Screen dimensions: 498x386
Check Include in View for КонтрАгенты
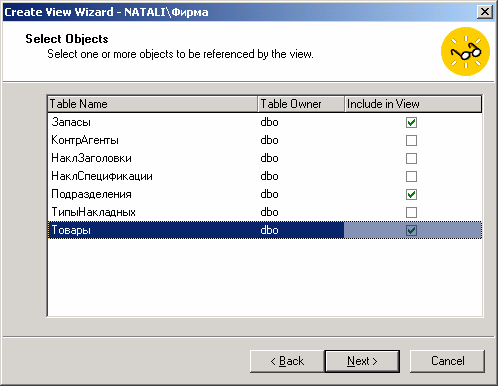[411, 140]
